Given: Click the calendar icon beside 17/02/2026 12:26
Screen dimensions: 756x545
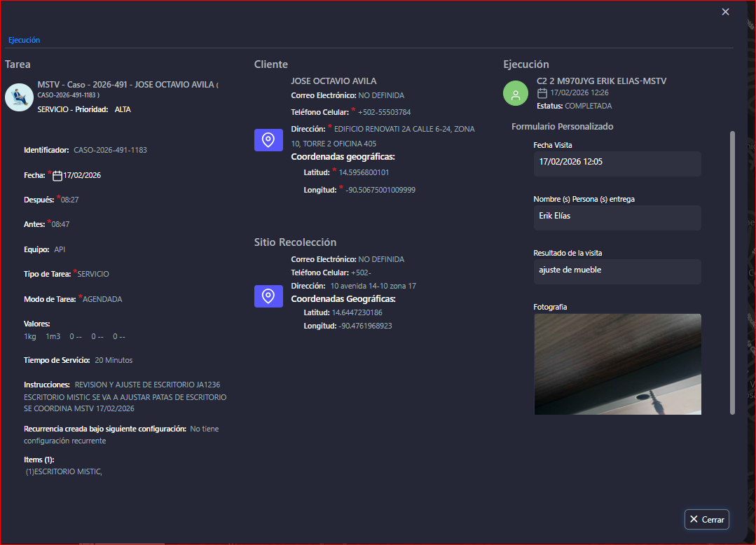Looking at the screenshot, I should pos(542,93).
